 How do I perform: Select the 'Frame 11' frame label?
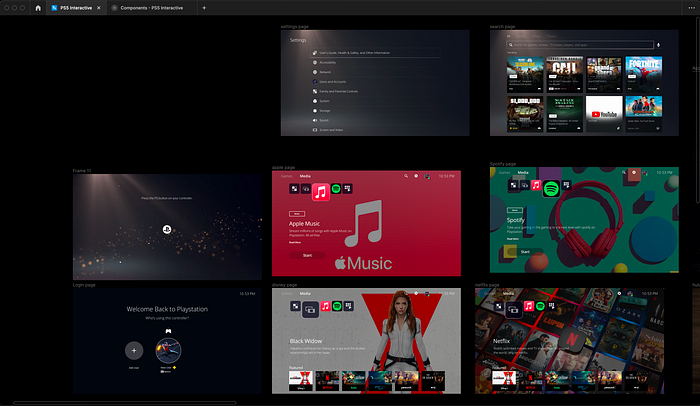(x=82, y=171)
